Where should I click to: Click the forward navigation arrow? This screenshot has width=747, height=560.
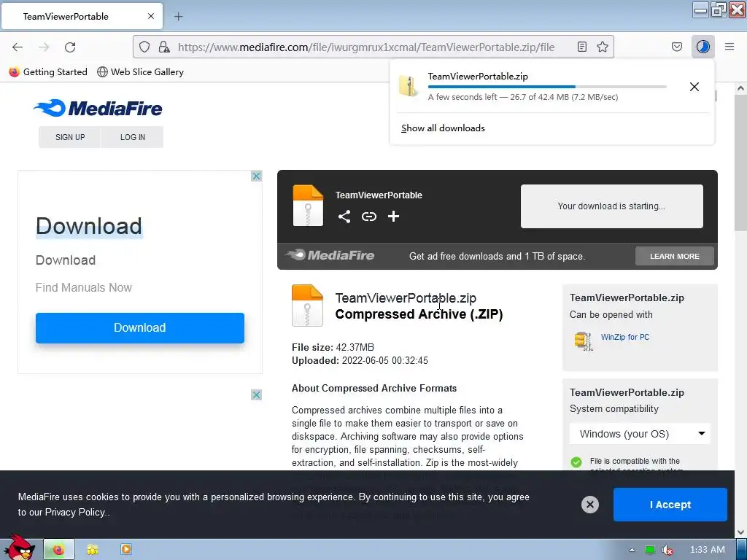pyautogui.click(x=44, y=47)
